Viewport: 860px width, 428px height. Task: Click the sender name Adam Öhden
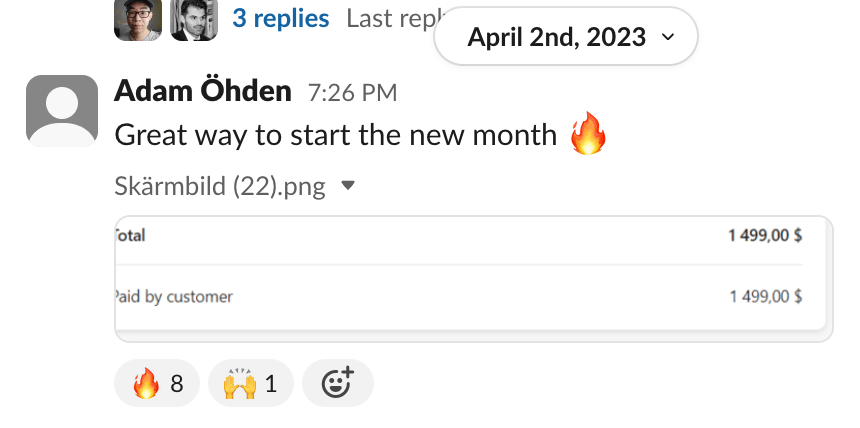(203, 92)
